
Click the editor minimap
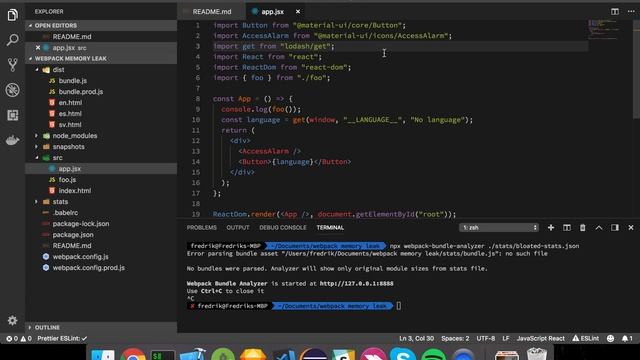click(603, 29)
